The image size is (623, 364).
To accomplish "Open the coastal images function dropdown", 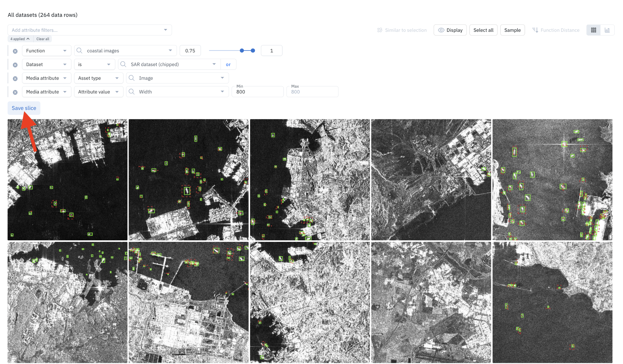I will 170,51.
